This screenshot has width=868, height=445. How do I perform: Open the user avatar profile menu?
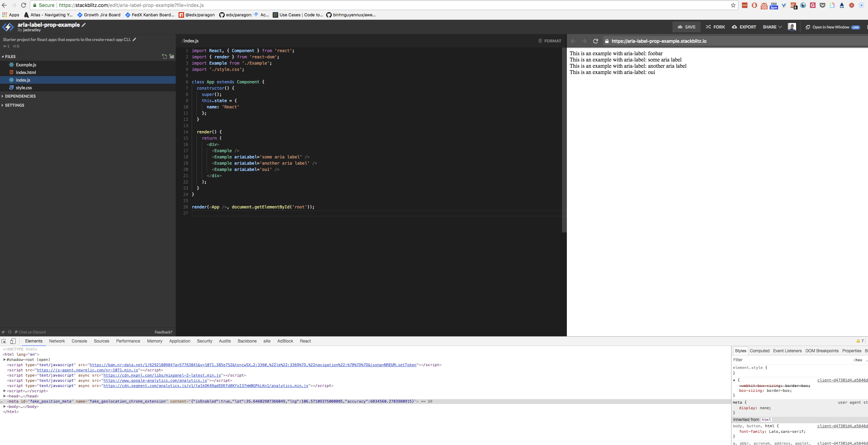click(x=792, y=27)
